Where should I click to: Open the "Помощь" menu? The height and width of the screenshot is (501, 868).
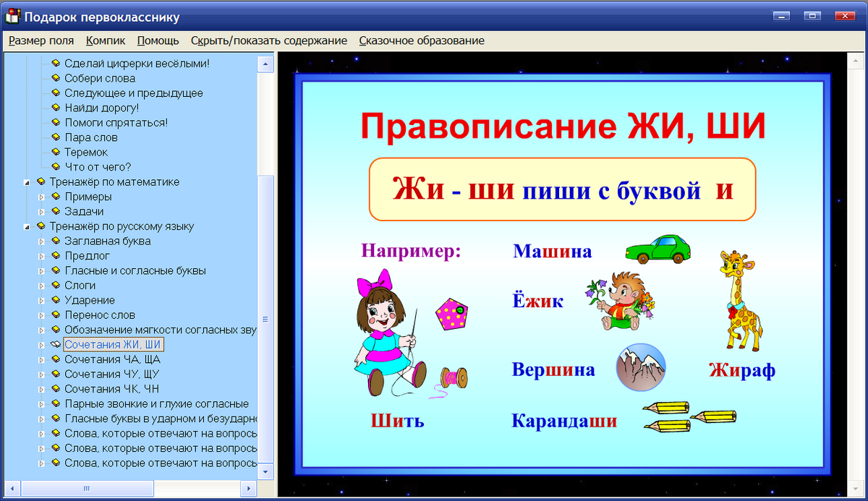[158, 40]
